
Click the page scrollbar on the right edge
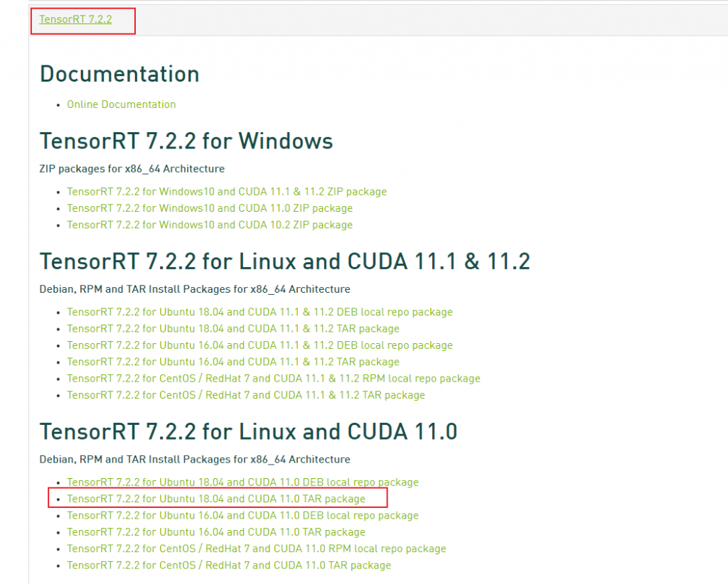coord(725,284)
